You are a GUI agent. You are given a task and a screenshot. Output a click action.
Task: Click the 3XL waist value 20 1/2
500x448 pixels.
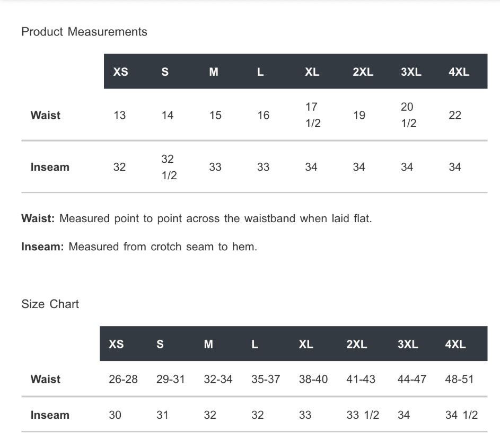(408, 115)
